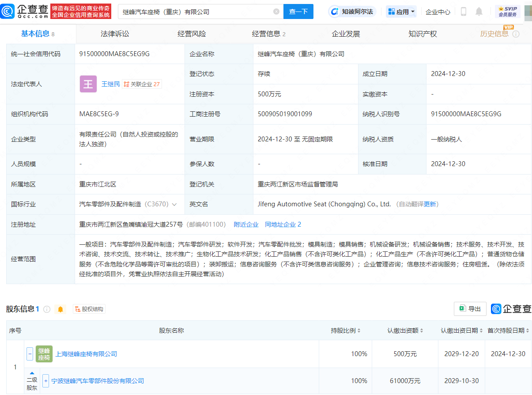Open the mobile phone app icon
Image resolution: width=532 pixels, height=395 pixels.
pos(463,12)
